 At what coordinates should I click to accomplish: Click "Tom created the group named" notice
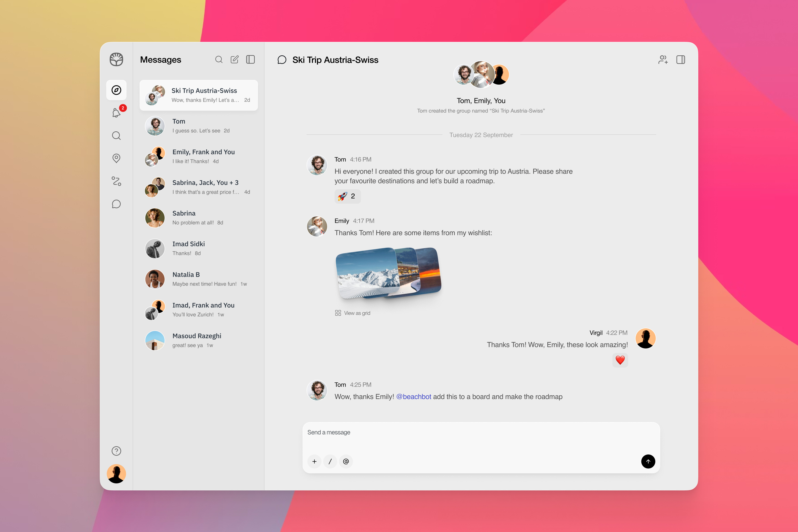pos(481,111)
